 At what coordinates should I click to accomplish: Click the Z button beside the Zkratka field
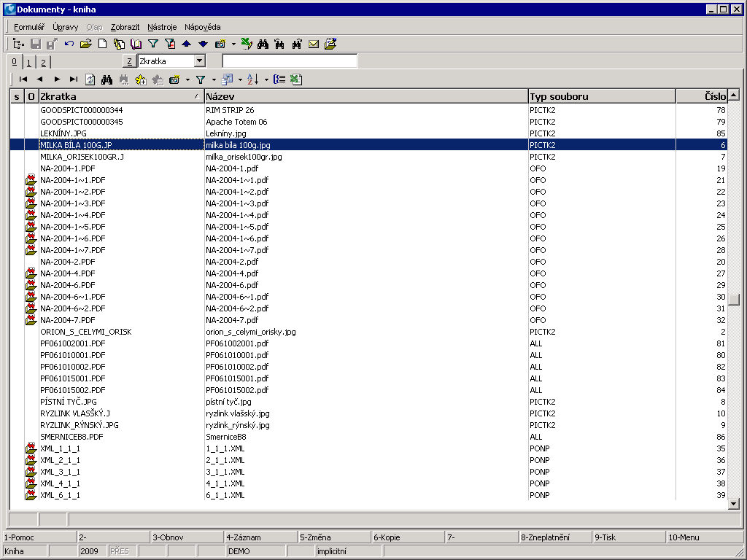tap(129, 61)
